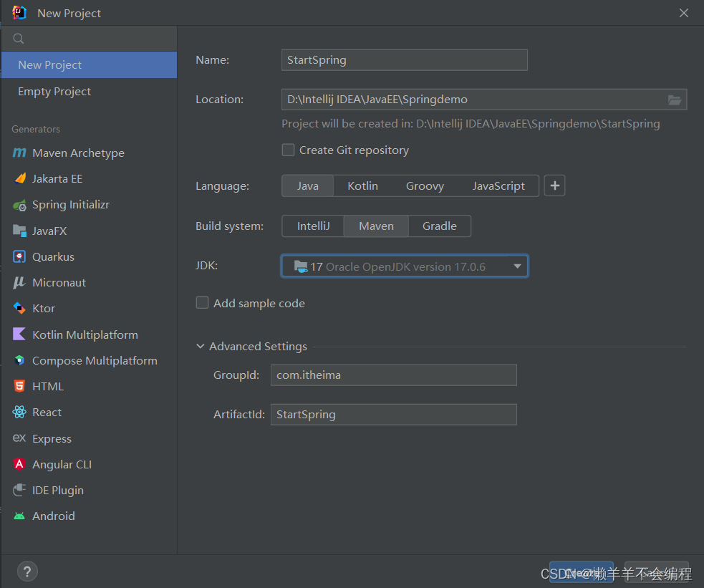Screen dimensions: 704x588
Task: Select Kotlin as the language
Action: pos(363,185)
